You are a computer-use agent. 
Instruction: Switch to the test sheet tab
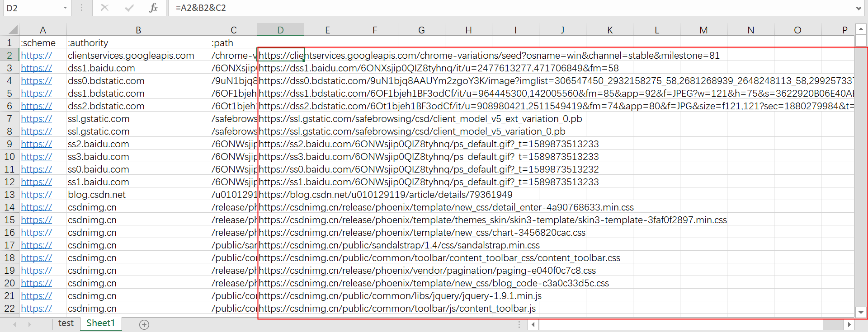pos(66,323)
